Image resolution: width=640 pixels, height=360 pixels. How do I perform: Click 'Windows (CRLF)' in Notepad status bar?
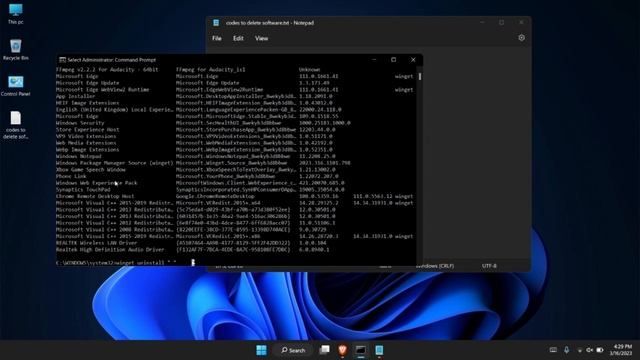pos(435,266)
